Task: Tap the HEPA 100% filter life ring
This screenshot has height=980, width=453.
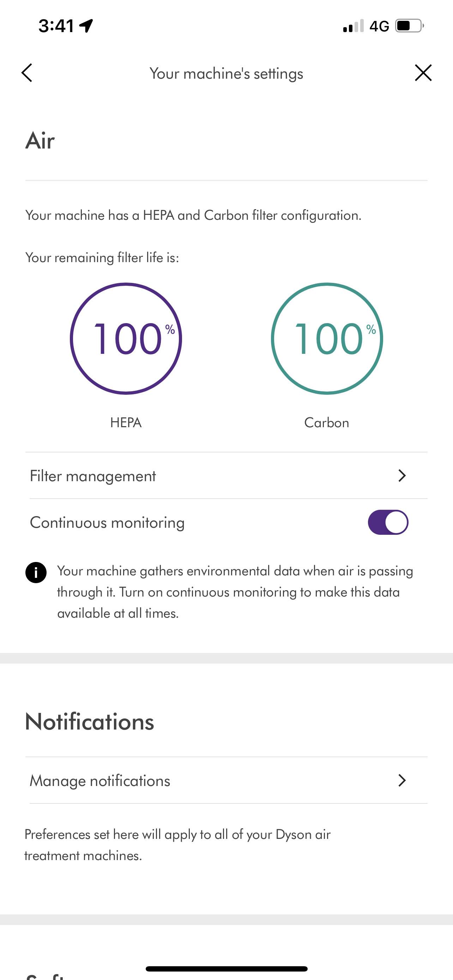Action: pos(126,338)
